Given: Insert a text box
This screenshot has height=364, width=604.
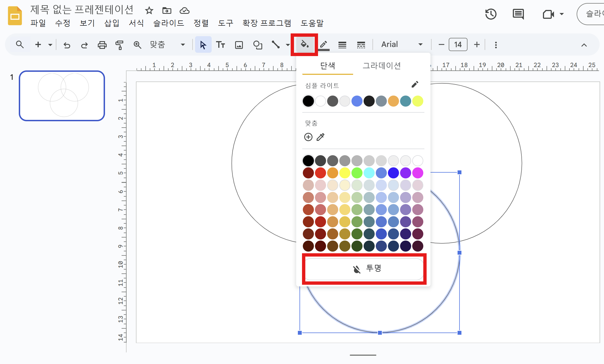Looking at the screenshot, I should click(220, 44).
